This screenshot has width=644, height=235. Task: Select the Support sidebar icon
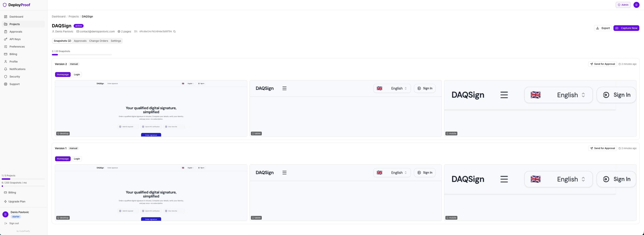pos(5,84)
